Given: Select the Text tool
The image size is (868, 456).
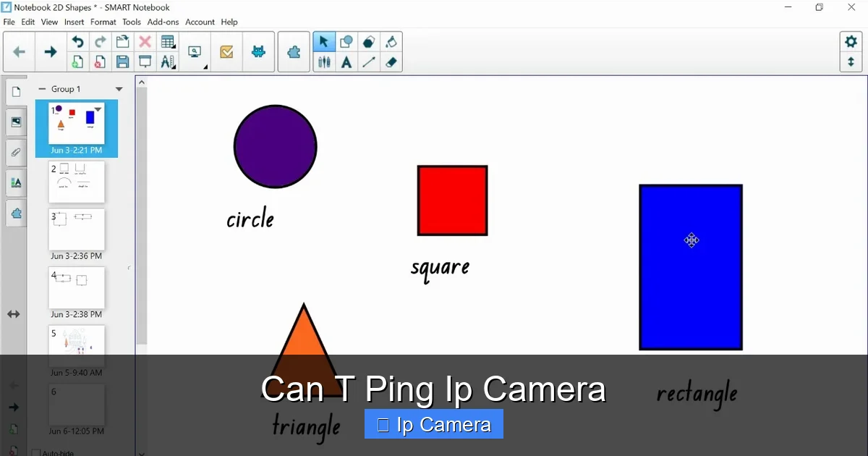Looking at the screenshot, I should [346, 62].
